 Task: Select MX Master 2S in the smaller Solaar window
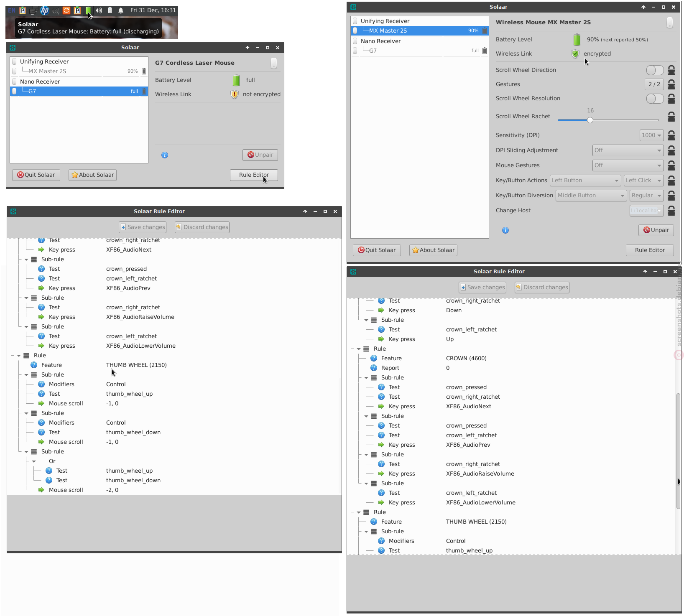[x=79, y=71]
